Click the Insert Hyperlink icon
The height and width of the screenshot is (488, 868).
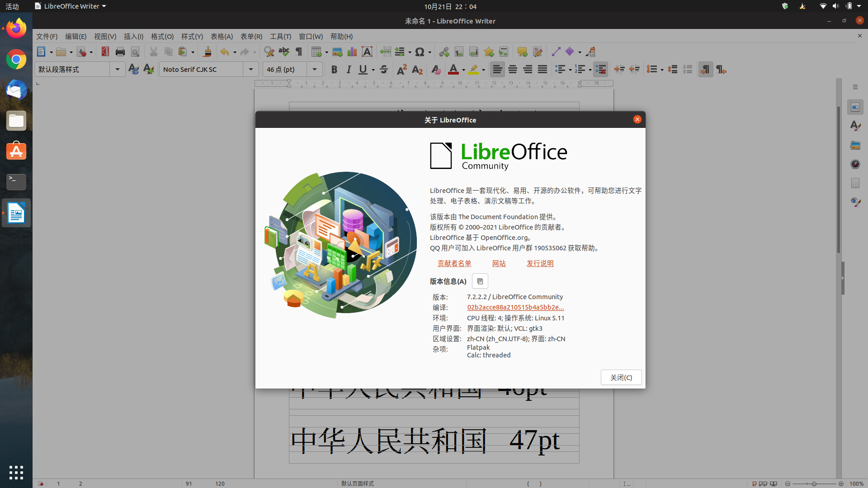444,52
